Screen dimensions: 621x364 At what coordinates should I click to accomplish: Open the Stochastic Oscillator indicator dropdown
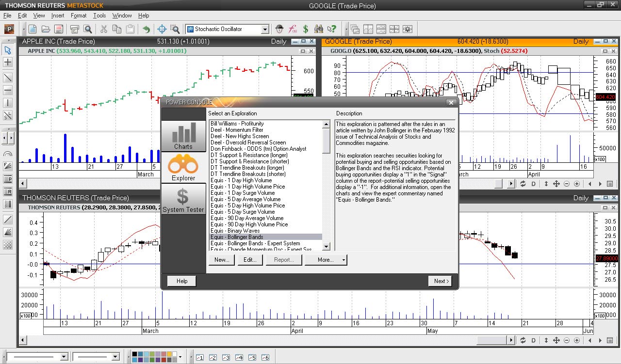[265, 29]
